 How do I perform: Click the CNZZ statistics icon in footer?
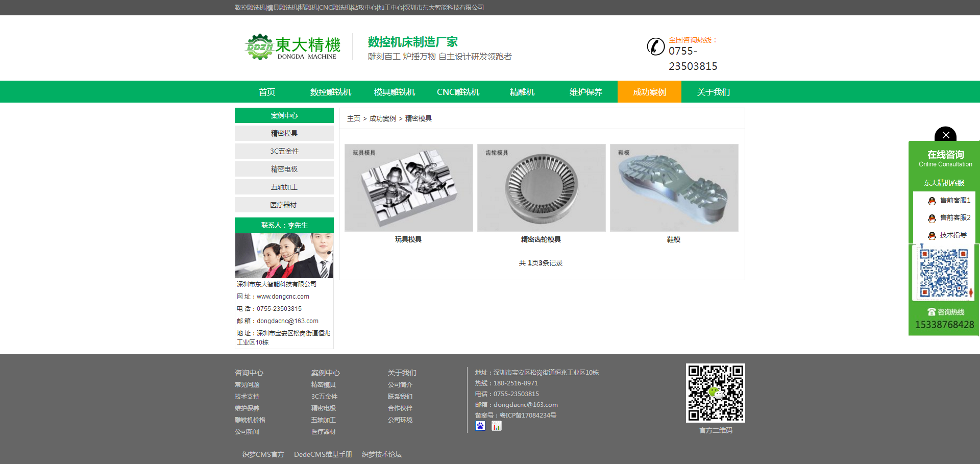[497, 426]
